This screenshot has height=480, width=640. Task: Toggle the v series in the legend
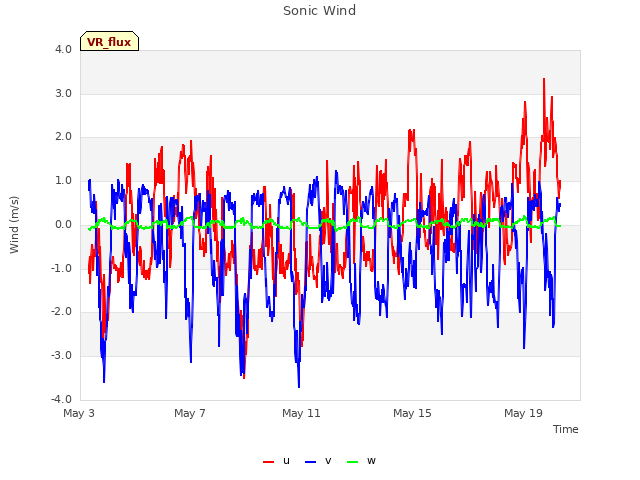coord(318,461)
